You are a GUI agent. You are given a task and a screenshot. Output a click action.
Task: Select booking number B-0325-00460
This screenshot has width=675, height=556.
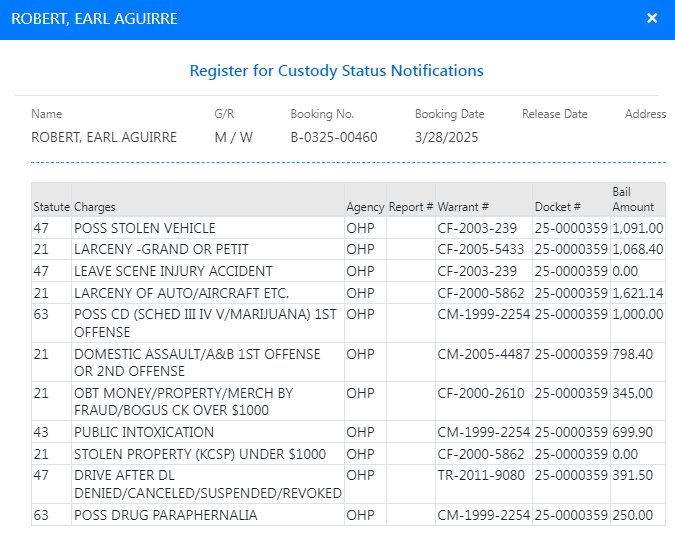[x=334, y=137]
